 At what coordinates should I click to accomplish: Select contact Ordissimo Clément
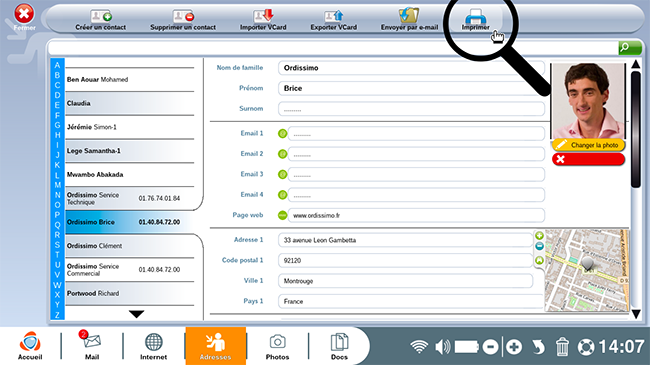pyautogui.click(x=130, y=246)
